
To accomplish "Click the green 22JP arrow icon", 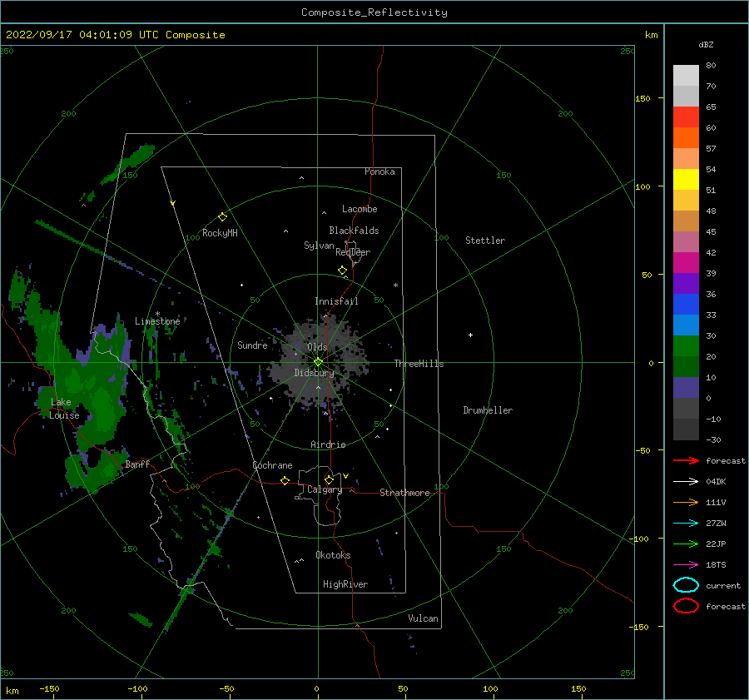I will pos(686,544).
